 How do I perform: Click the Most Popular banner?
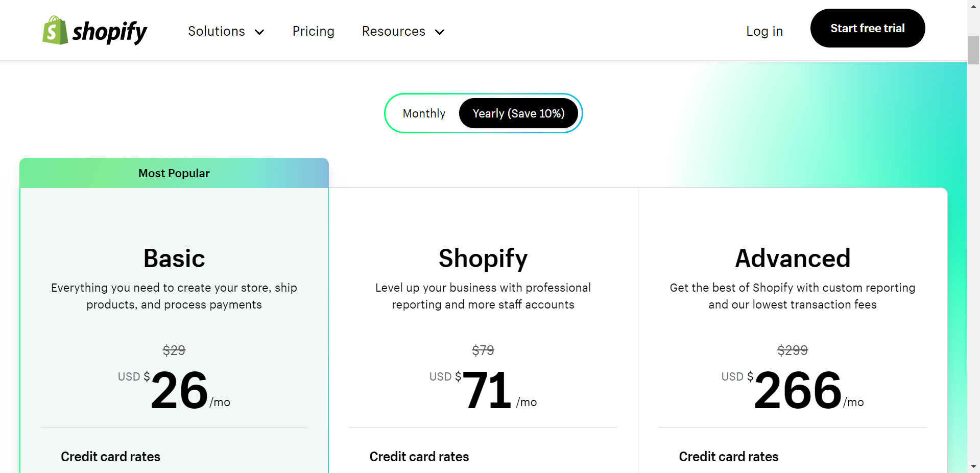click(x=174, y=173)
